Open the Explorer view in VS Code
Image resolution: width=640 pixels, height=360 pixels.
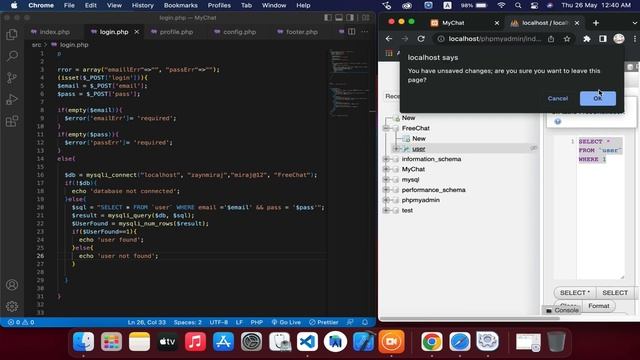click(x=12, y=34)
